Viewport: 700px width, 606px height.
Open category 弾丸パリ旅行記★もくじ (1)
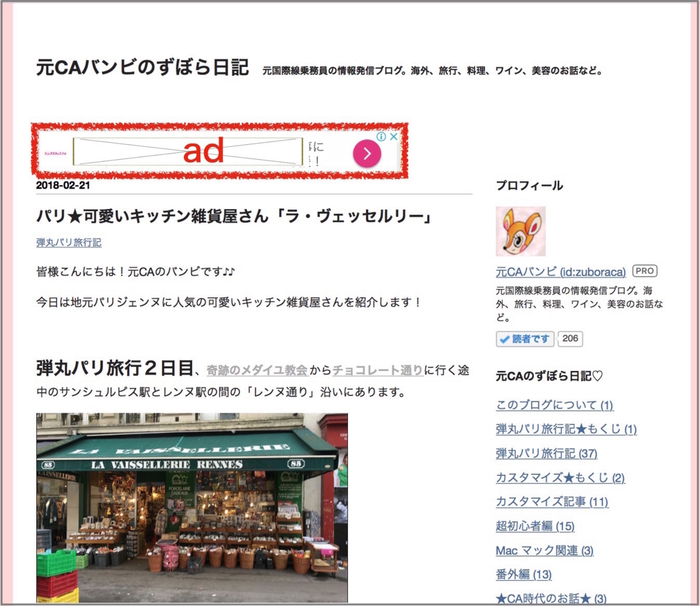coord(566,429)
